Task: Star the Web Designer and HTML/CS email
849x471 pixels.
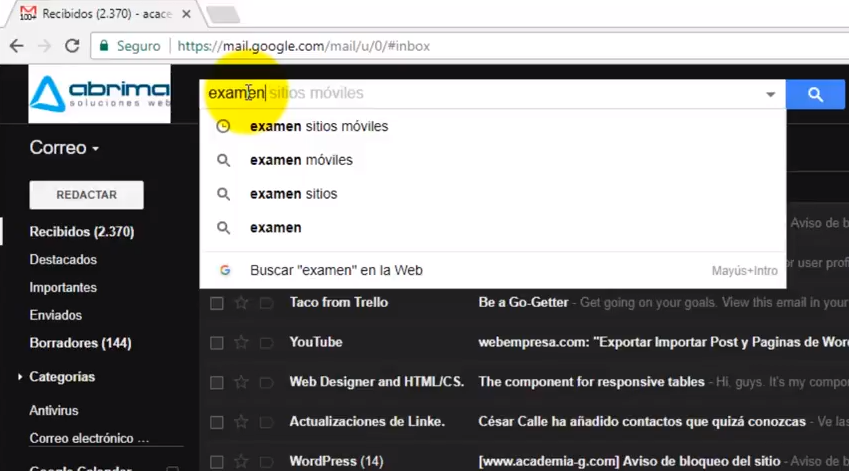Action: 241,382
